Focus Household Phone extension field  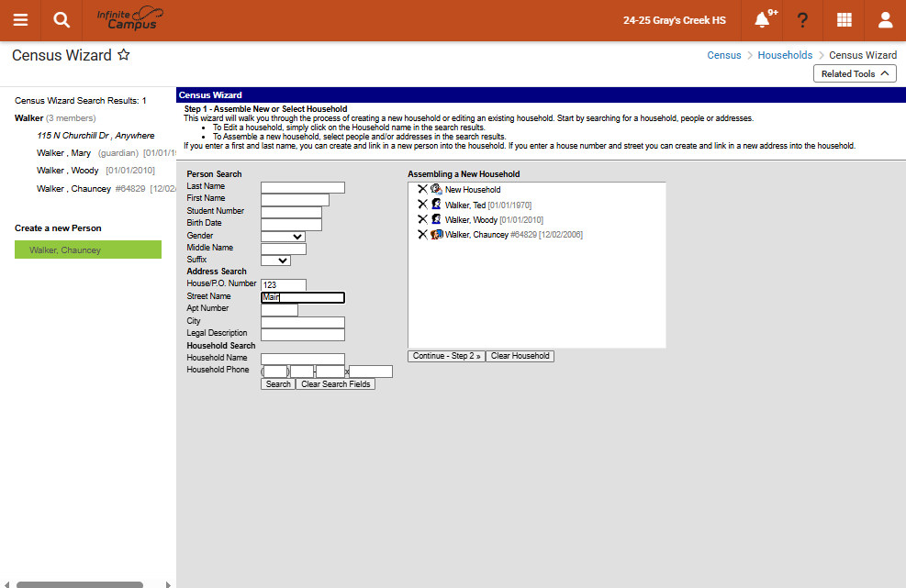tap(371, 372)
